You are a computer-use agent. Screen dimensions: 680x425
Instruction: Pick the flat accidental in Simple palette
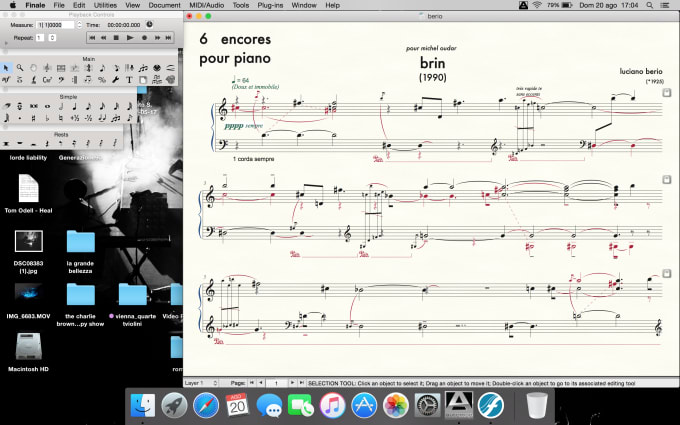tap(47, 118)
